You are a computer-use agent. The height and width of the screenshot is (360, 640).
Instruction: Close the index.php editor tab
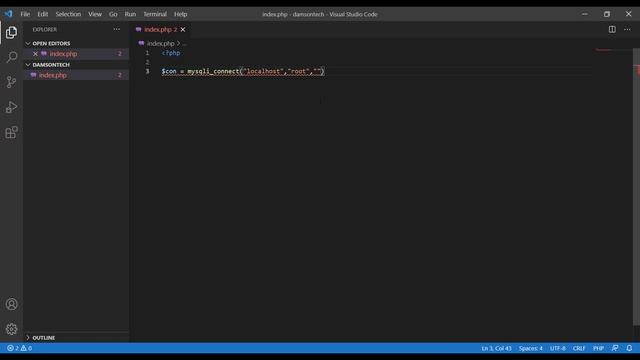tap(183, 29)
